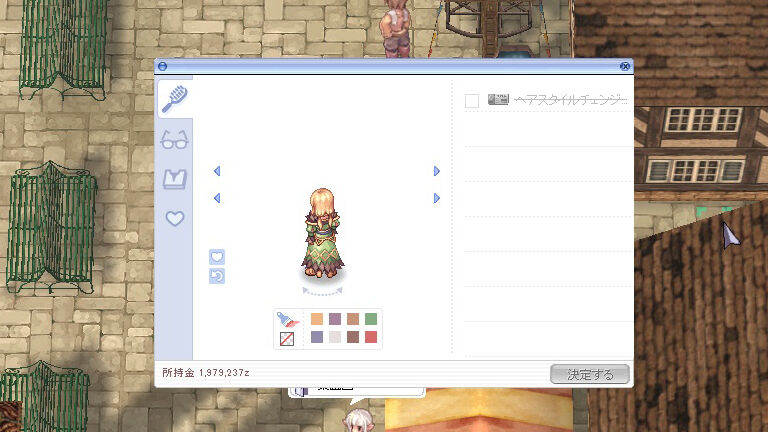This screenshot has width=768, height=432.
Task: Click the lower left arrow to previous option
Action: 217,198
